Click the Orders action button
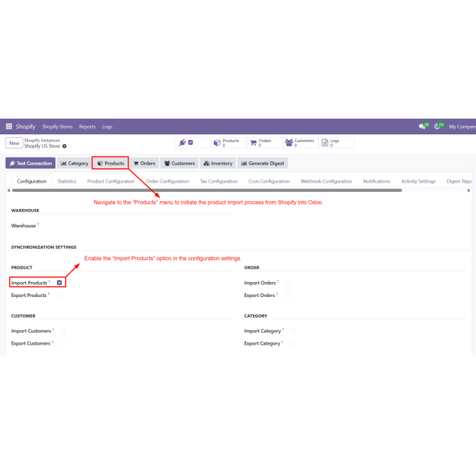The height and width of the screenshot is (476, 476). (x=144, y=163)
